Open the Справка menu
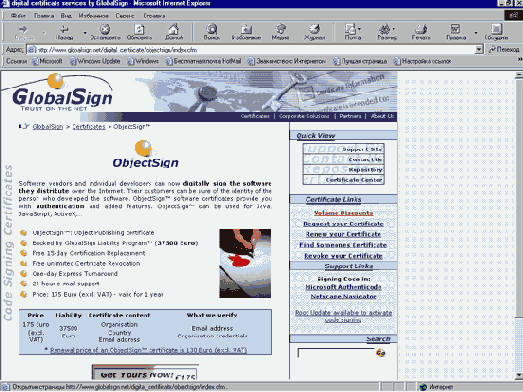 click(x=154, y=16)
